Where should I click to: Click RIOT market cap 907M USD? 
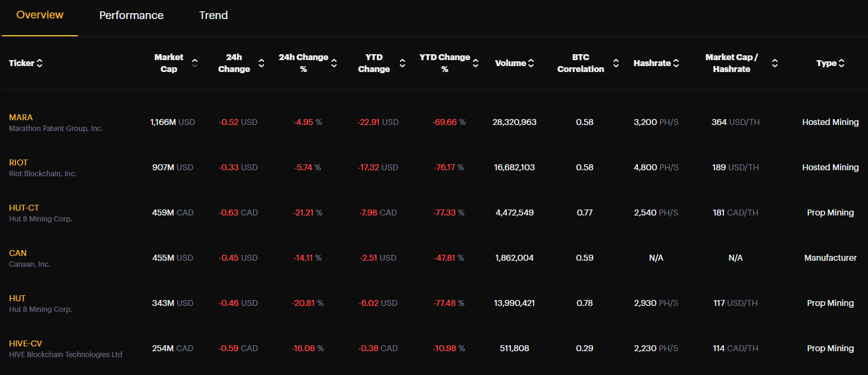pos(173,167)
